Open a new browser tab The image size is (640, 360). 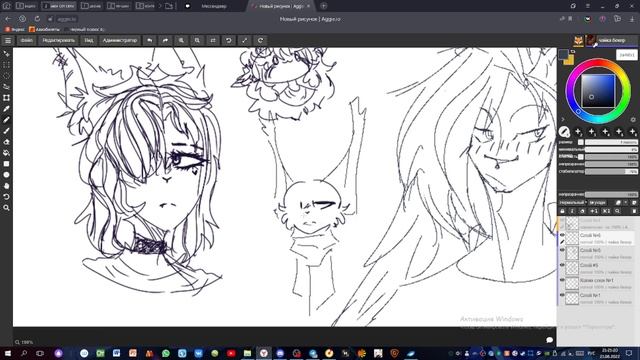coord(323,6)
